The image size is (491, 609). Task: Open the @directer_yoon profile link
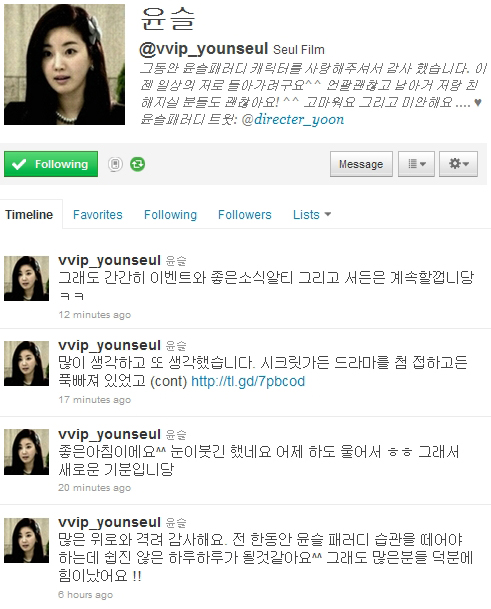[x=293, y=119]
